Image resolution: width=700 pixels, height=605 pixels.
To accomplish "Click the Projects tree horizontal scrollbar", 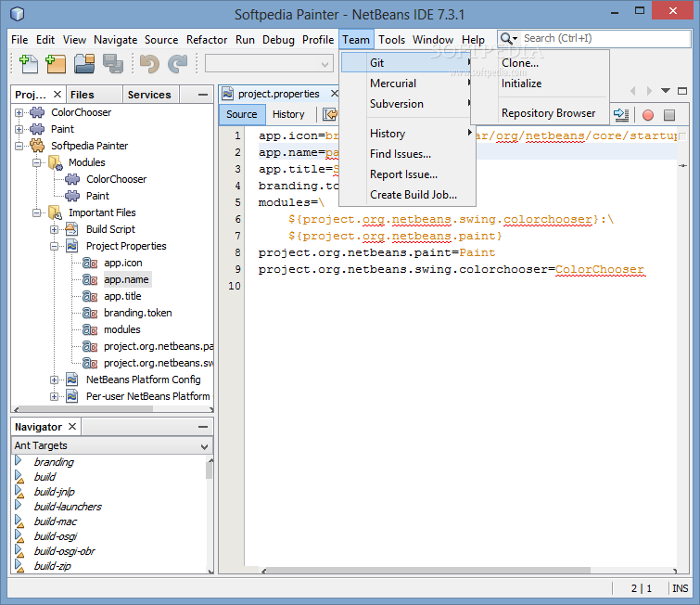I will [x=85, y=409].
